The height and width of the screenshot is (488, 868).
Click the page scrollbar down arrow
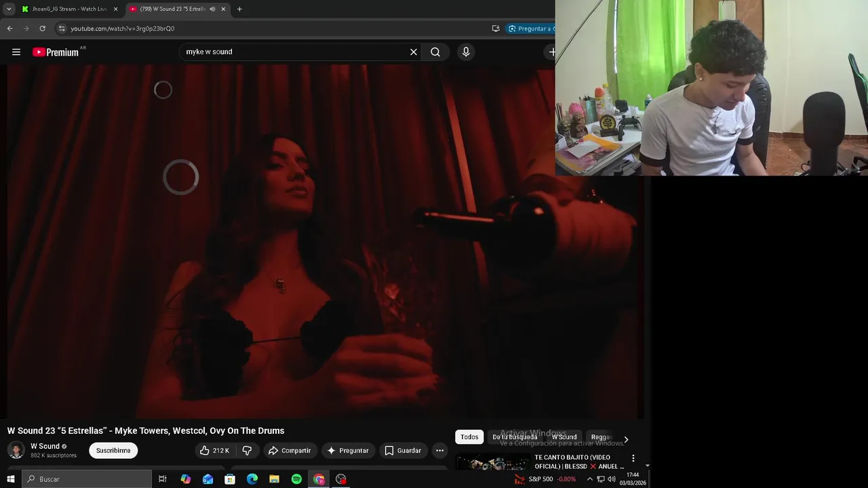pyautogui.click(x=647, y=466)
